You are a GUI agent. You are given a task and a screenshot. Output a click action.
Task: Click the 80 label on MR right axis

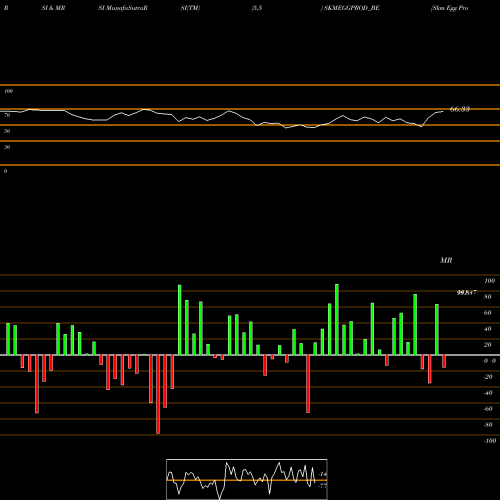[x=488, y=297]
